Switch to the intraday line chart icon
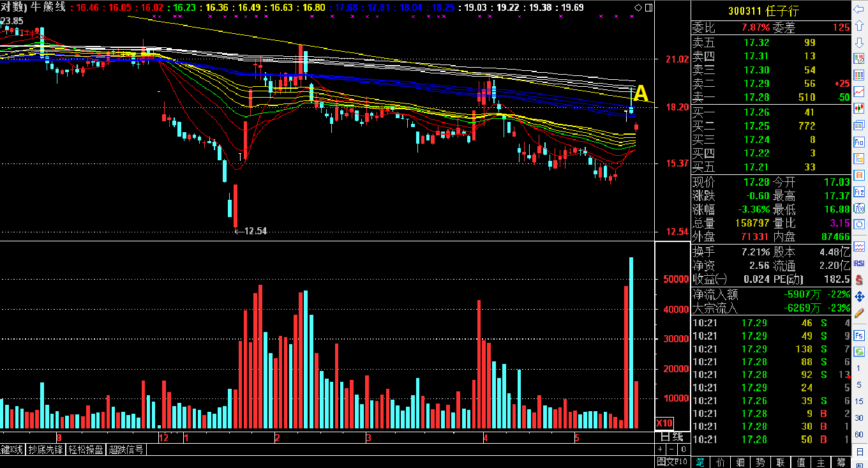 (x=859, y=93)
